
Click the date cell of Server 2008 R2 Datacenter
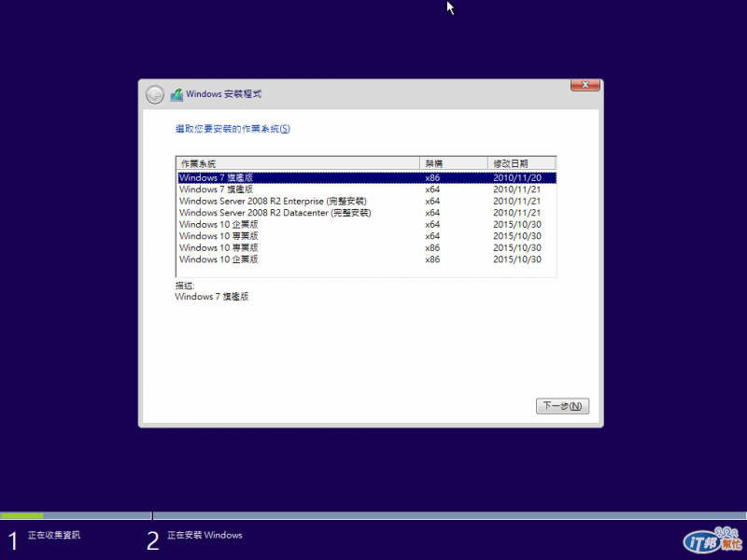(x=517, y=213)
